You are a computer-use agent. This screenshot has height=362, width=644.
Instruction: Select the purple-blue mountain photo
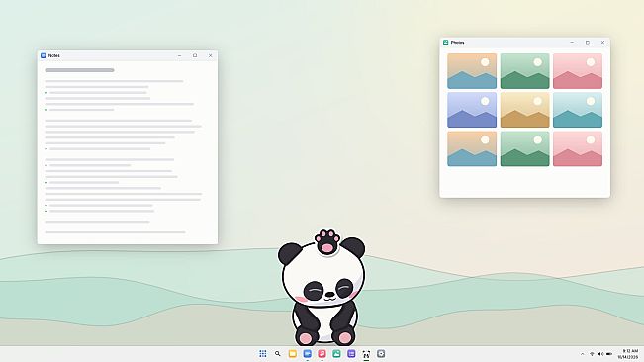[472, 110]
